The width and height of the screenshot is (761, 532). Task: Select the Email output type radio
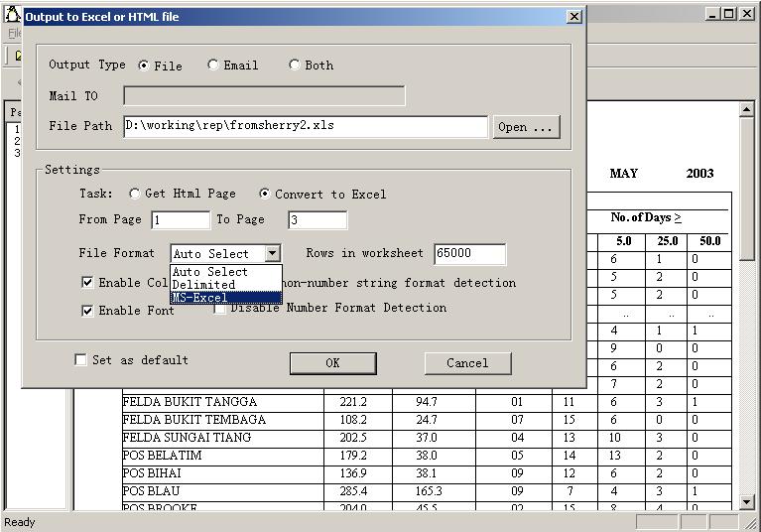212,65
